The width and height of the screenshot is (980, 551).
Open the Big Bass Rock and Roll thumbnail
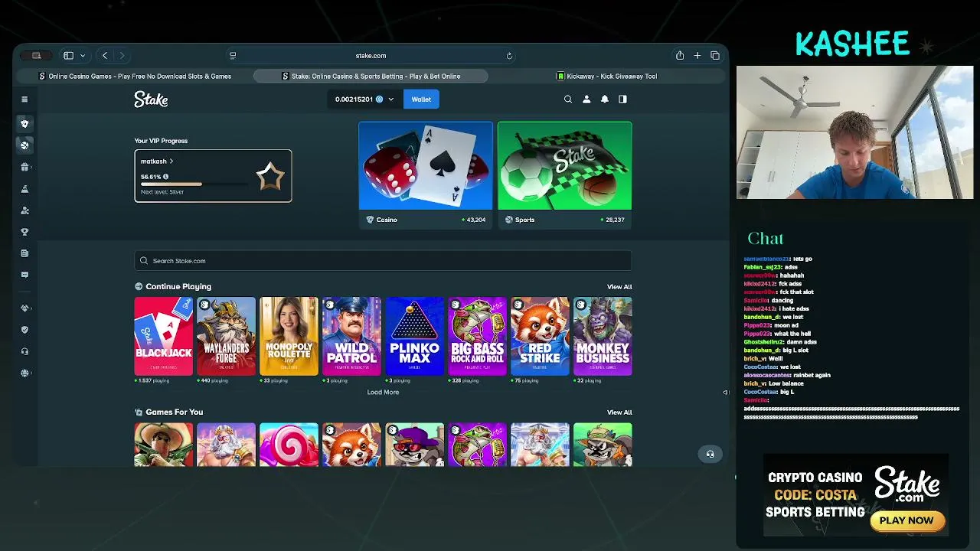pyautogui.click(x=477, y=336)
